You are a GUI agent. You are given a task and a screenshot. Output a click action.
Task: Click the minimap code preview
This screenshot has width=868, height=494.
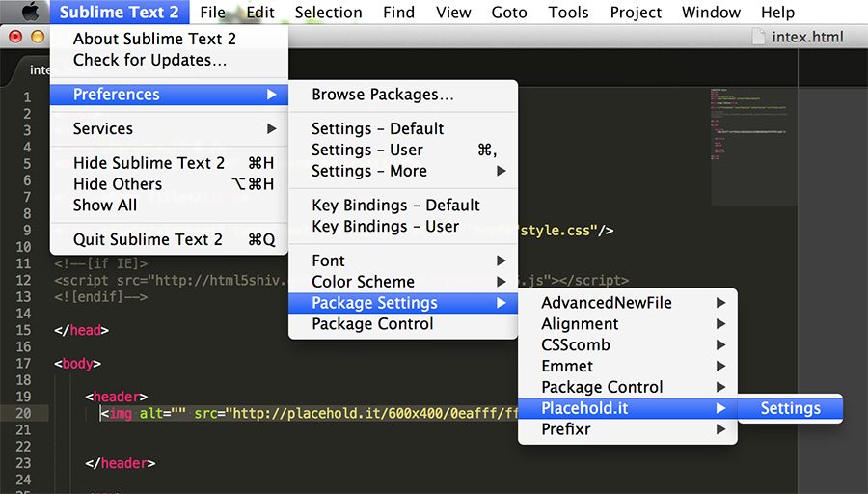753,145
